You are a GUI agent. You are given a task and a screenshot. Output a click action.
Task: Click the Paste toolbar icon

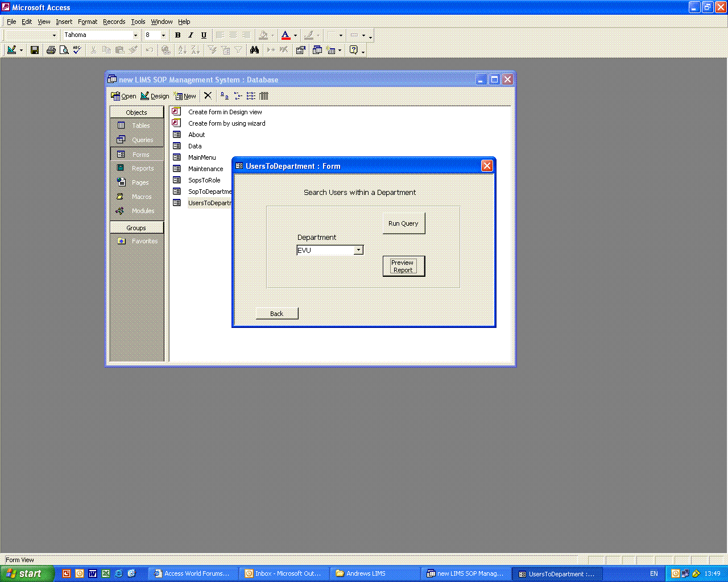click(x=119, y=50)
